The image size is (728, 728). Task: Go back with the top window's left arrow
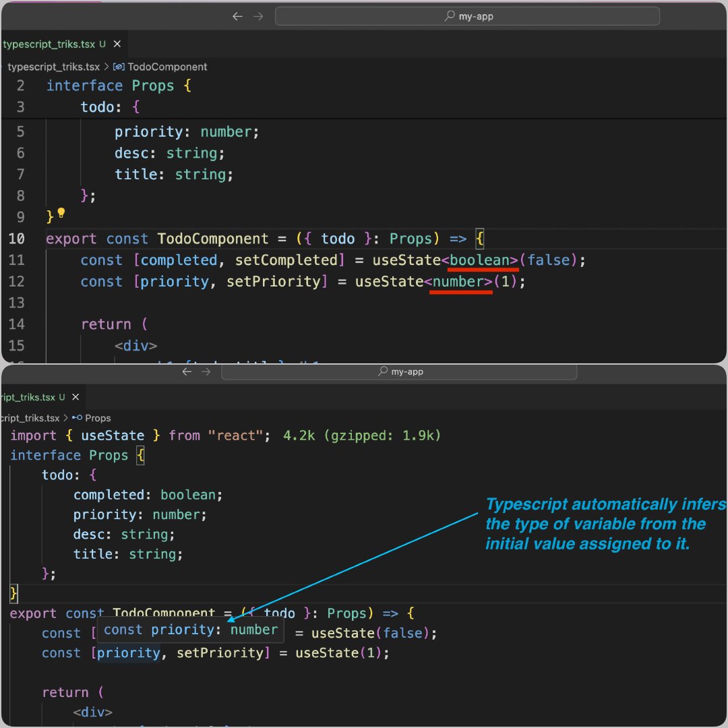tap(237, 16)
